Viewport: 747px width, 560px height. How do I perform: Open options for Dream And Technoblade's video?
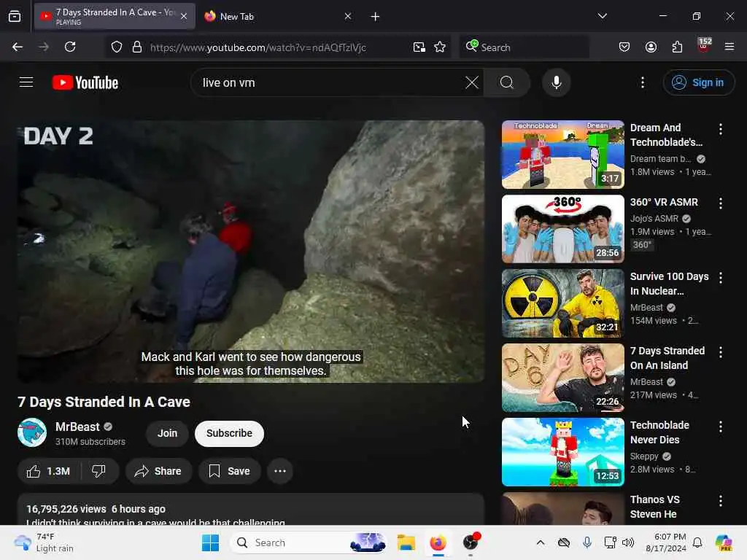(720, 128)
